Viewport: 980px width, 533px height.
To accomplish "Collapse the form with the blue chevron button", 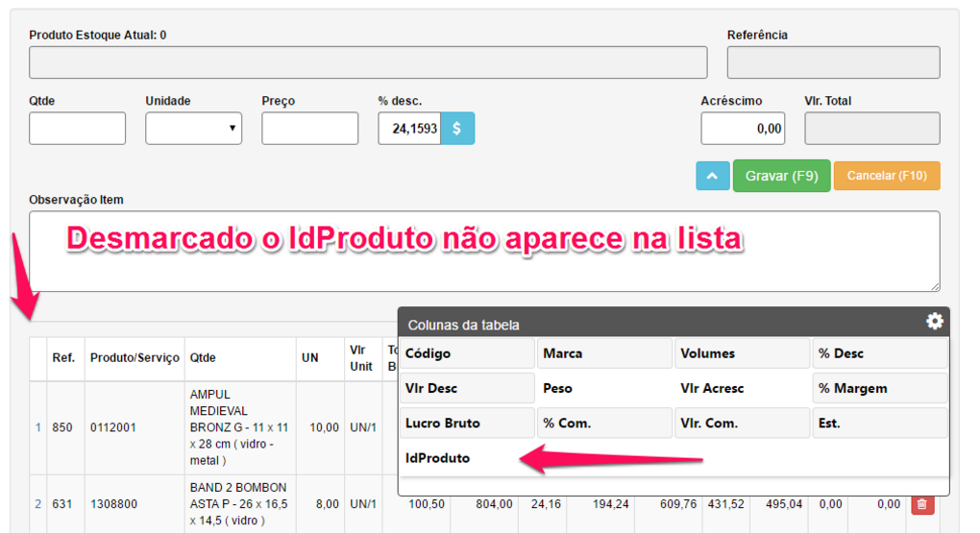I will pos(712,177).
